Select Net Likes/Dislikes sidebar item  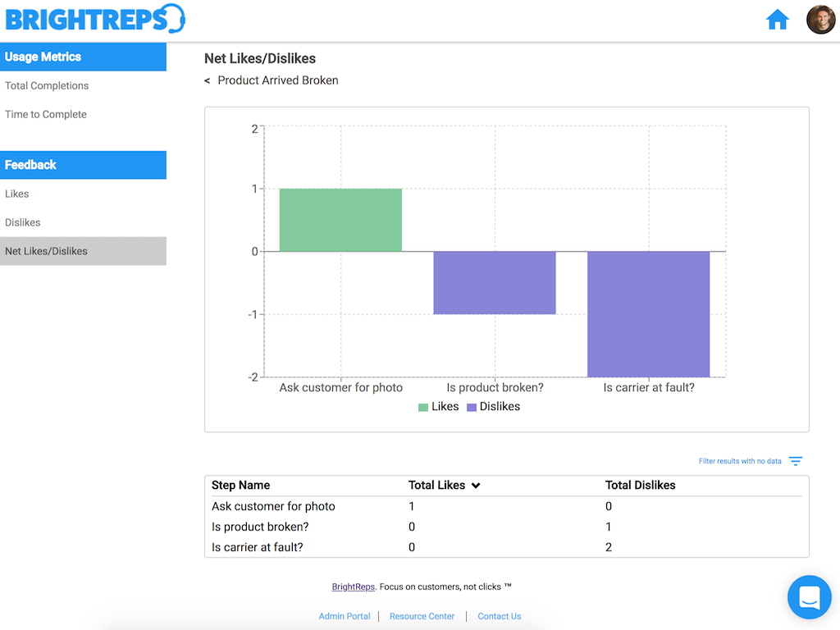pyautogui.click(x=83, y=251)
